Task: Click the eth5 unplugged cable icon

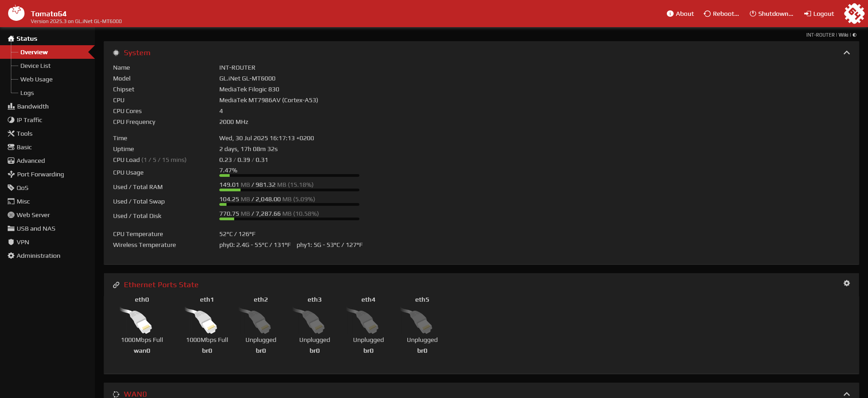Action: 416,320
